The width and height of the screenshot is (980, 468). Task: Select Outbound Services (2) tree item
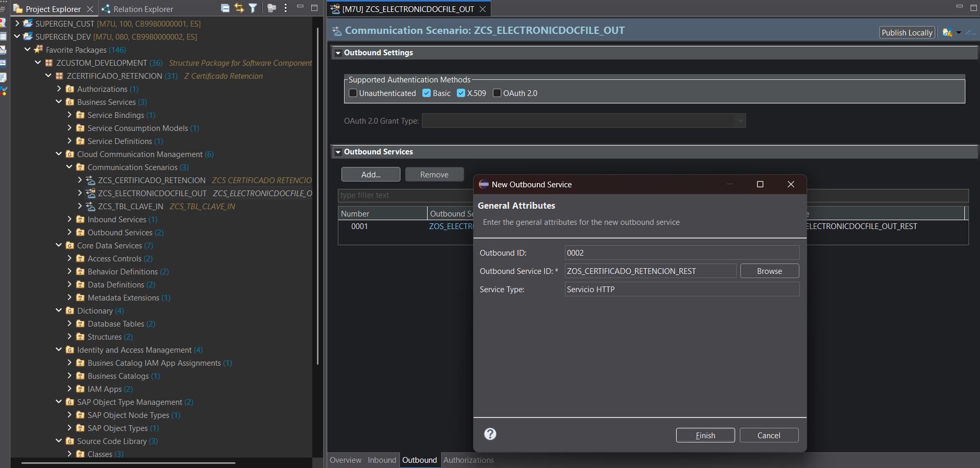tap(125, 232)
